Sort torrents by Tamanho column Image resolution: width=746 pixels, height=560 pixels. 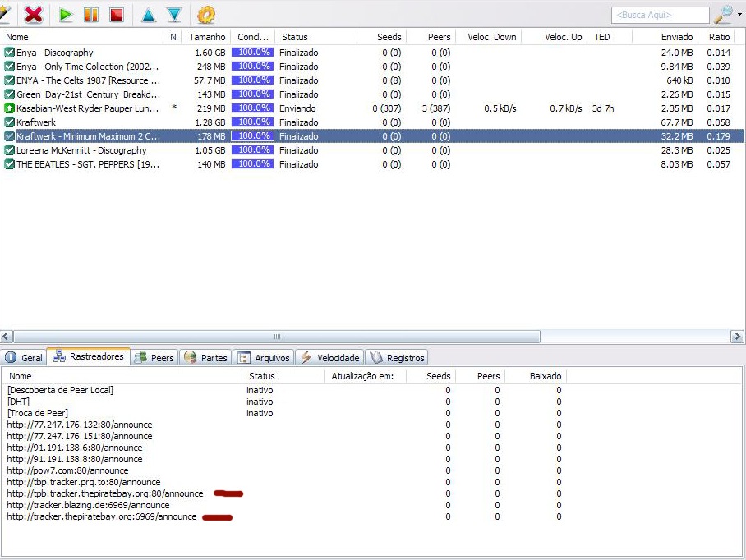206,37
